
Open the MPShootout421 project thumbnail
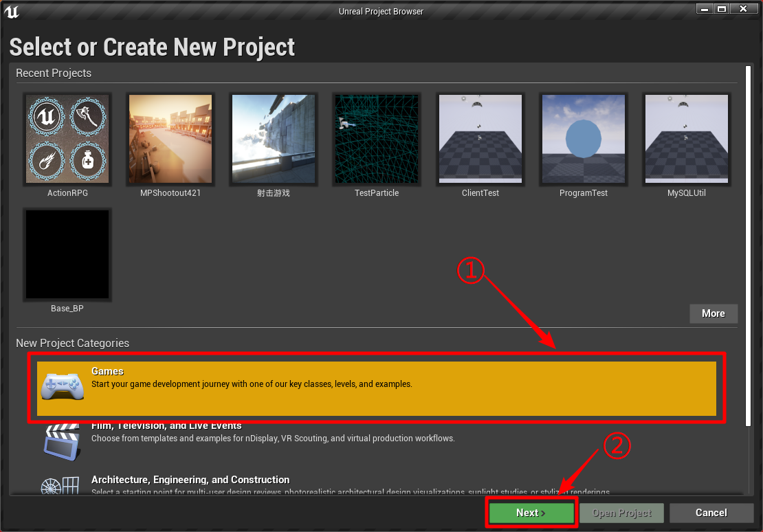(x=170, y=139)
